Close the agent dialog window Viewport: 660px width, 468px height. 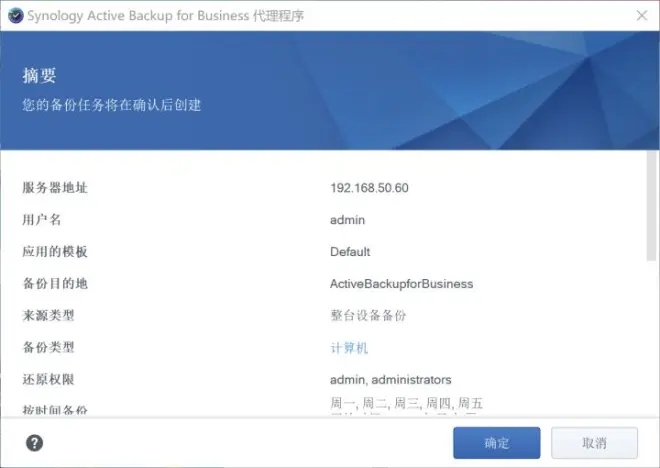click(641, 16)
